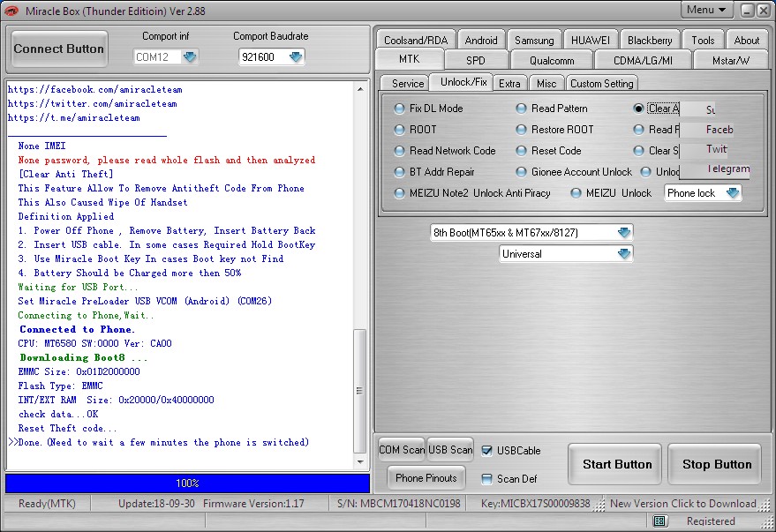Click the status bar panel icon beside Registered
Viewport: 776px width, 532px height.
click(659, 521)
